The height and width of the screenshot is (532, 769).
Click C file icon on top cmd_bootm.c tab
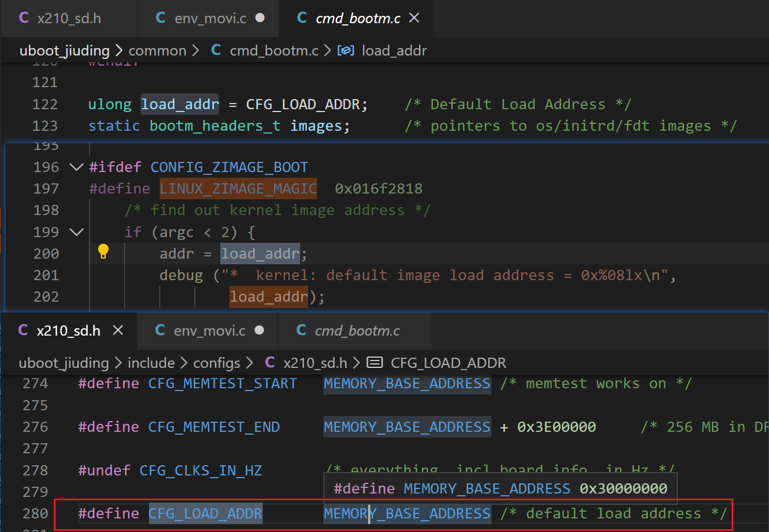pyautogui.click(x=302, y=18)
